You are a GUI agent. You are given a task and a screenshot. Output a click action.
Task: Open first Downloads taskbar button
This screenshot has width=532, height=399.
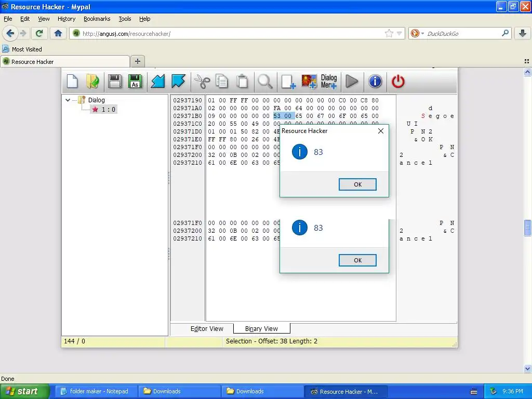coord(180,391)
